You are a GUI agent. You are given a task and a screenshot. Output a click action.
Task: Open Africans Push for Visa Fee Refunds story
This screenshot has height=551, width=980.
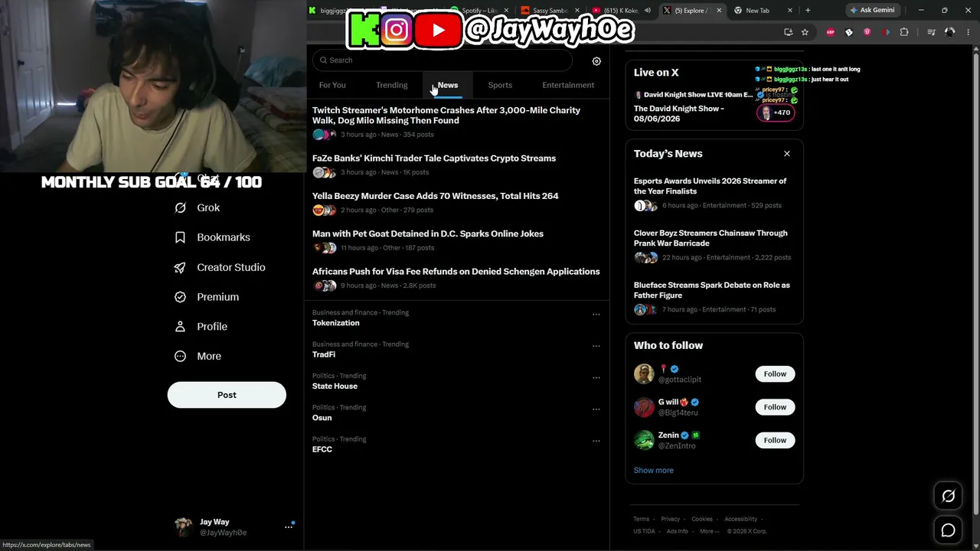(x=456, y=272)
